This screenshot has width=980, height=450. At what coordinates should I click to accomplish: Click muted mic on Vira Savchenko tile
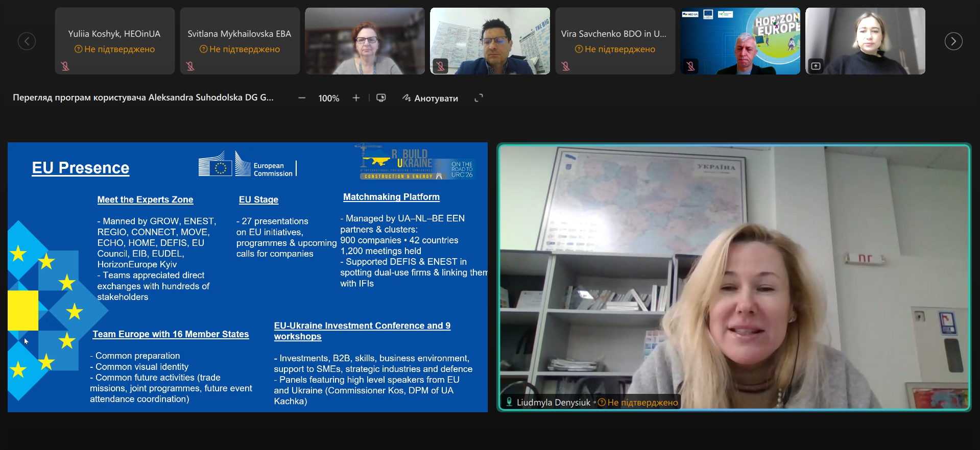point(566,66)
